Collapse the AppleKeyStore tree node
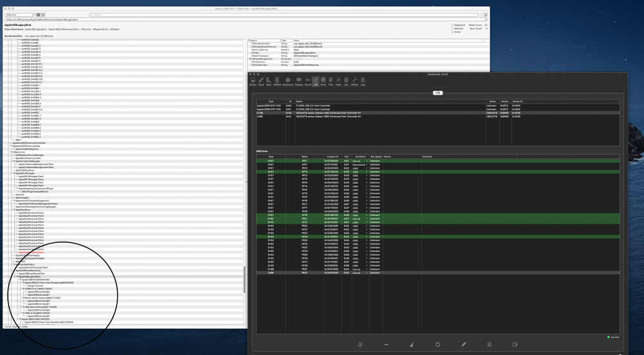The height and width of the screenshot is (355, 644). (x=14, y=209)
